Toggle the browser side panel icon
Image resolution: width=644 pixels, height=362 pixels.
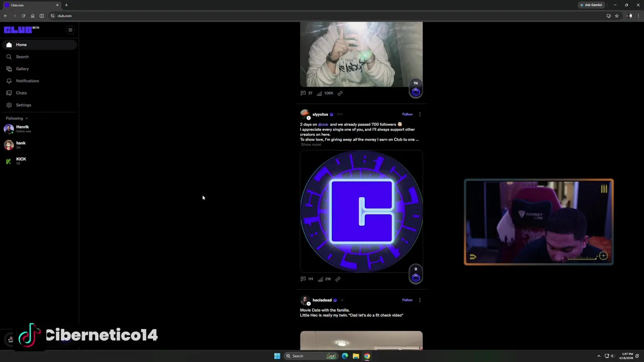pyautogui.click(x=42, y=16)
